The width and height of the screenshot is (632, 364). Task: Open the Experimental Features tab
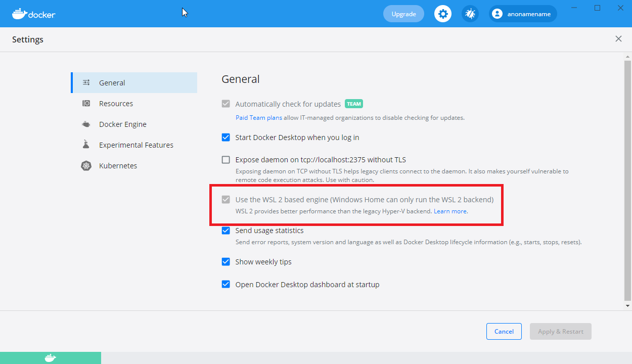[134, 145]
